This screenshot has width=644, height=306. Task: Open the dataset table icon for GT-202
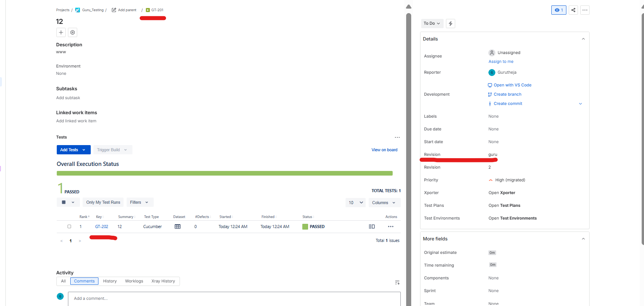pyautogui.click(x=178, y=227)
